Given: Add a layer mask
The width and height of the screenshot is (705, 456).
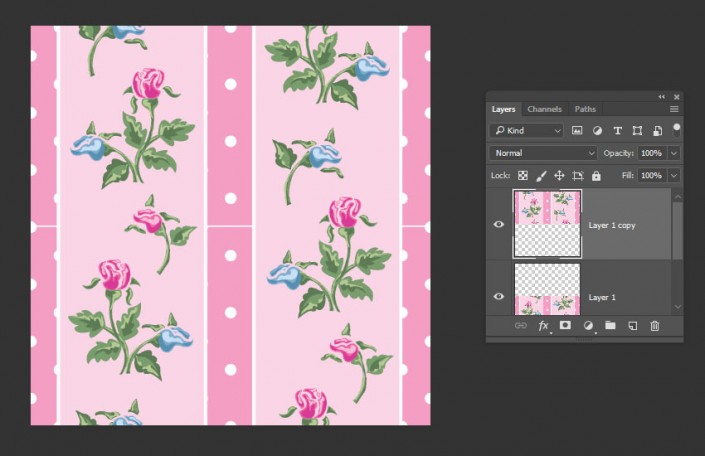Looking at the screenshot, I should click(565, 326).
